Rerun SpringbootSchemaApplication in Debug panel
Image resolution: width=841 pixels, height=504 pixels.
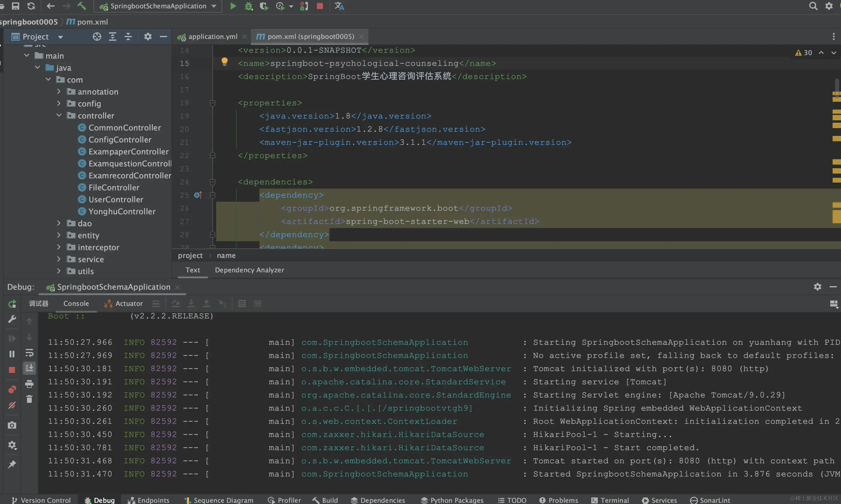(12, 303)
